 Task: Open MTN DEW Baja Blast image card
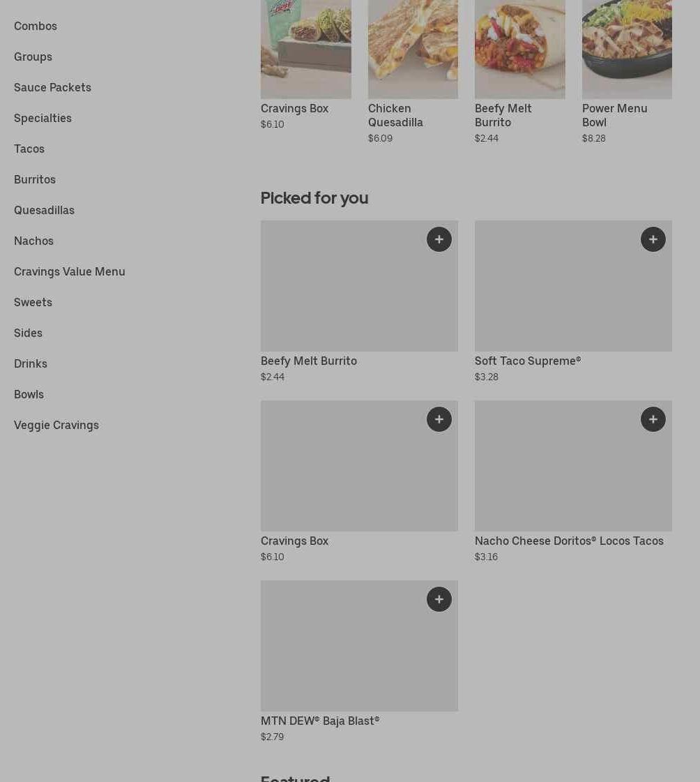359,646
